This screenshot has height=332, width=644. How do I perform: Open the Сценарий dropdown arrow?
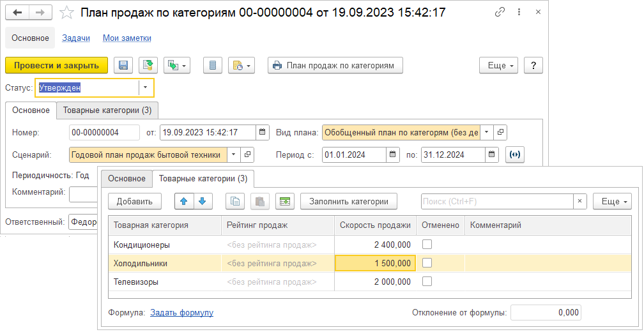coord(233,155)
